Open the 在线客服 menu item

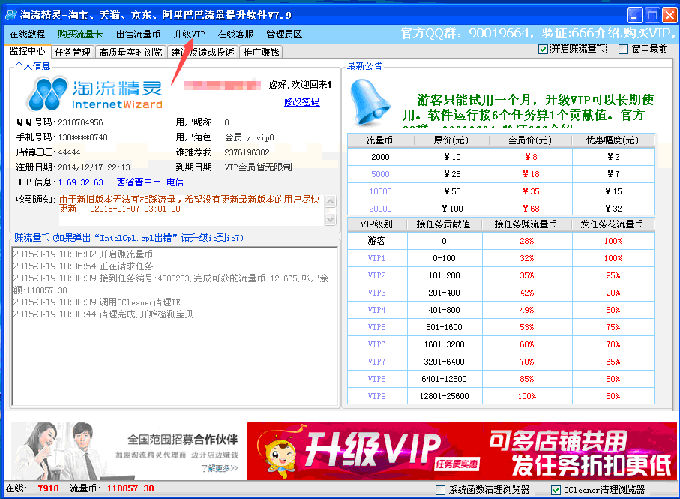click(235, 34)
